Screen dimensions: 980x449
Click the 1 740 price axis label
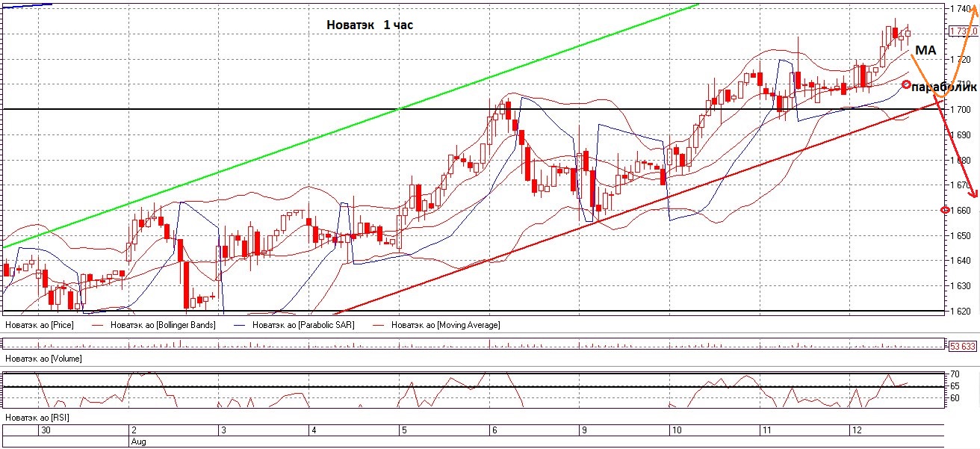pos(961,8)
